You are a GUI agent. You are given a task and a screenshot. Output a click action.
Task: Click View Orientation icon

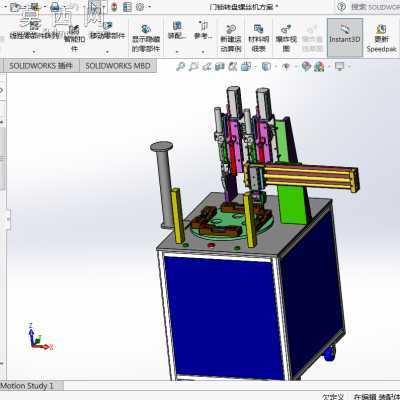point(246,67)
